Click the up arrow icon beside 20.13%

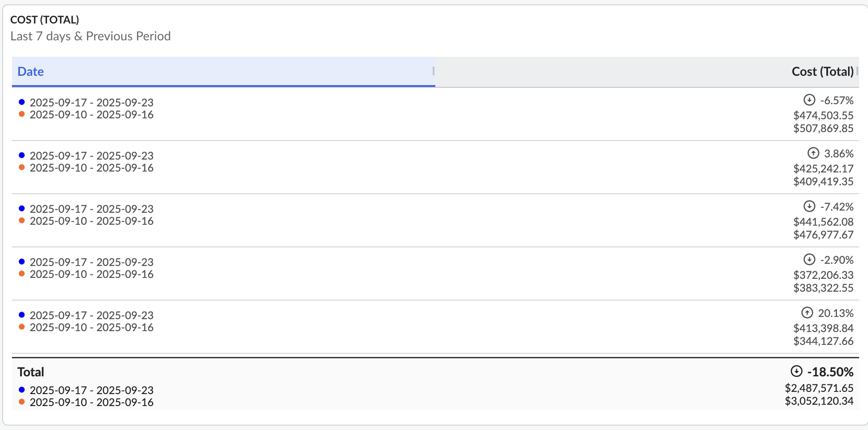click(807, 313)
